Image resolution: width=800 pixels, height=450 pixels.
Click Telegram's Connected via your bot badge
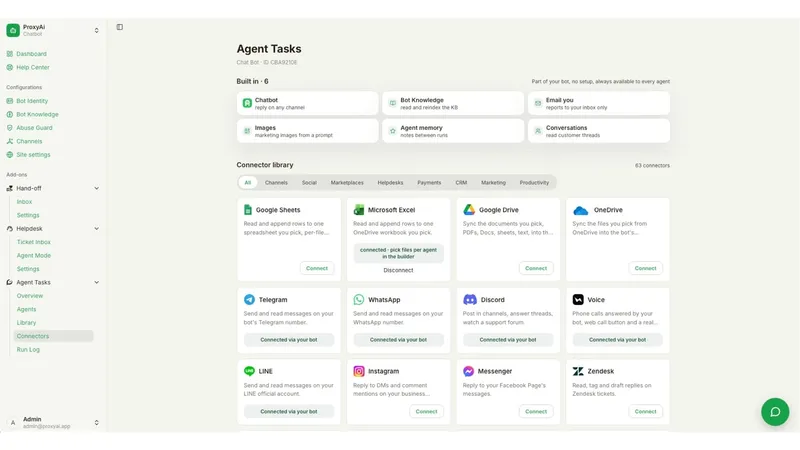tap(289, 340)
